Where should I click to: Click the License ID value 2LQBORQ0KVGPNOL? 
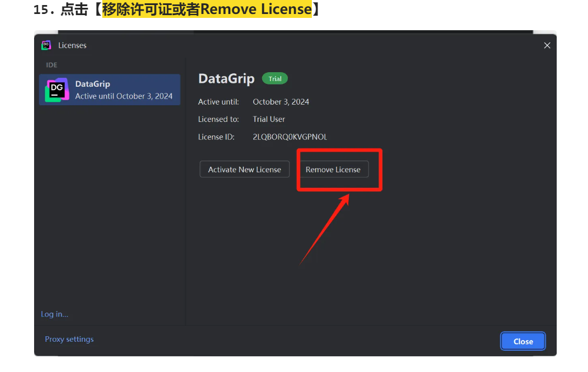coord(290,137)
